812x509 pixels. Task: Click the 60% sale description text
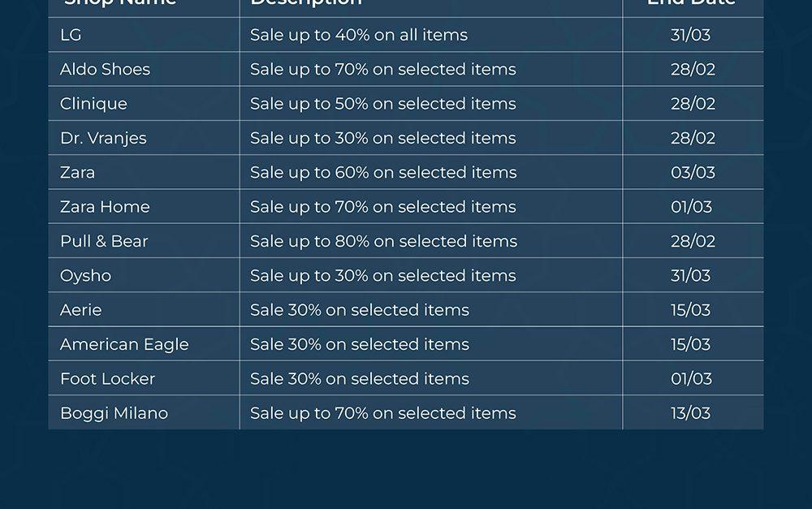[383, 172]
